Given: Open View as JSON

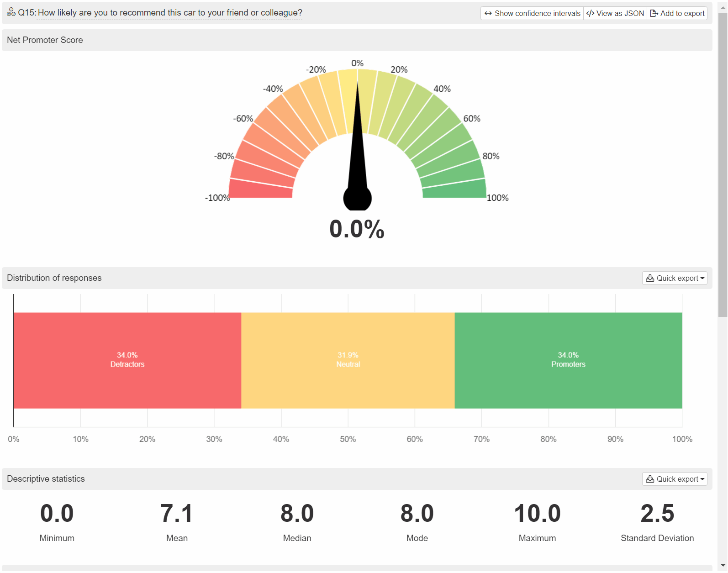Looking at the screenshot, I should click(x=615, y=13).
